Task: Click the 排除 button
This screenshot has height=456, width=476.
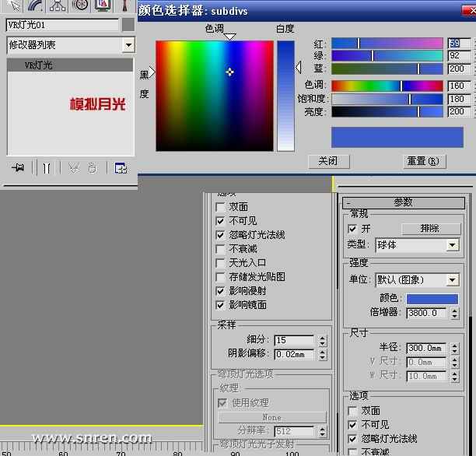Action: (431, 229)
